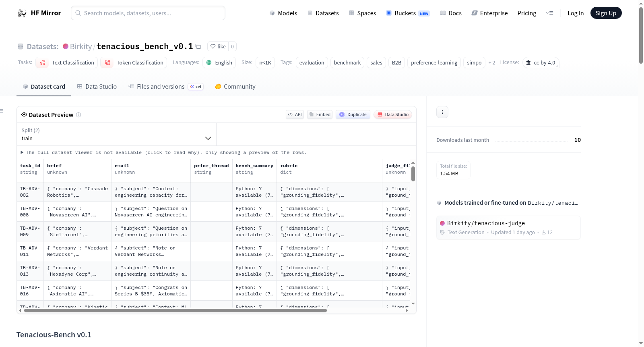Viewport: 644px width, 347px height.
Task: Click the n<1K size tag
Action: pyautogui.click(x=265, y=62)
